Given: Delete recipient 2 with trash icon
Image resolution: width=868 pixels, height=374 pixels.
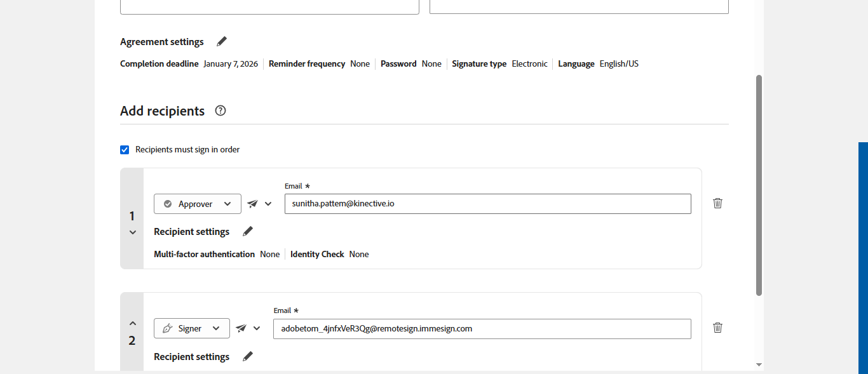Looking at the screenshot, I should pyautogui.click(x=717, y=328).
